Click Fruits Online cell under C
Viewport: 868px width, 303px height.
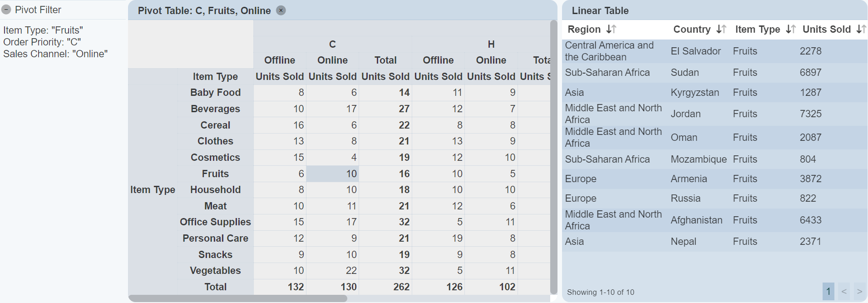coord(333,174)
